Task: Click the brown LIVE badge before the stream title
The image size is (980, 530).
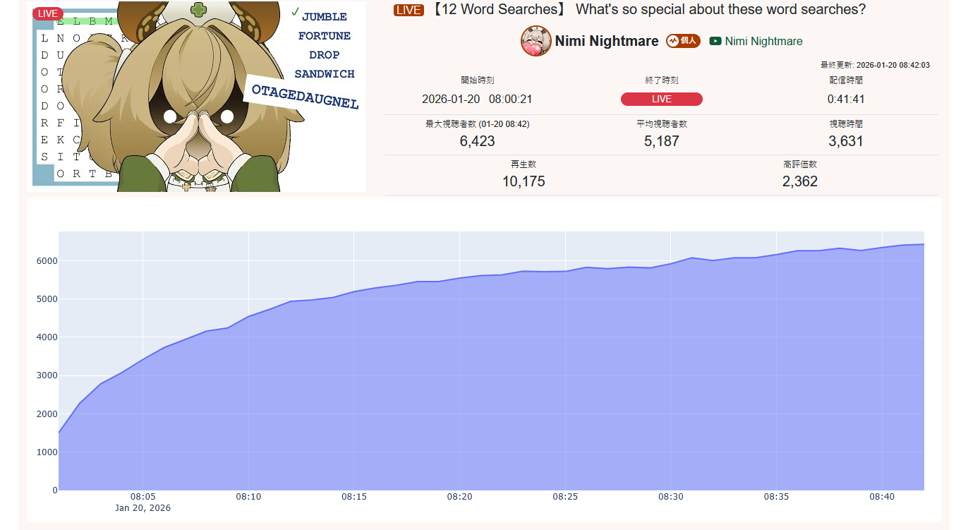Action: click(409, 10)
